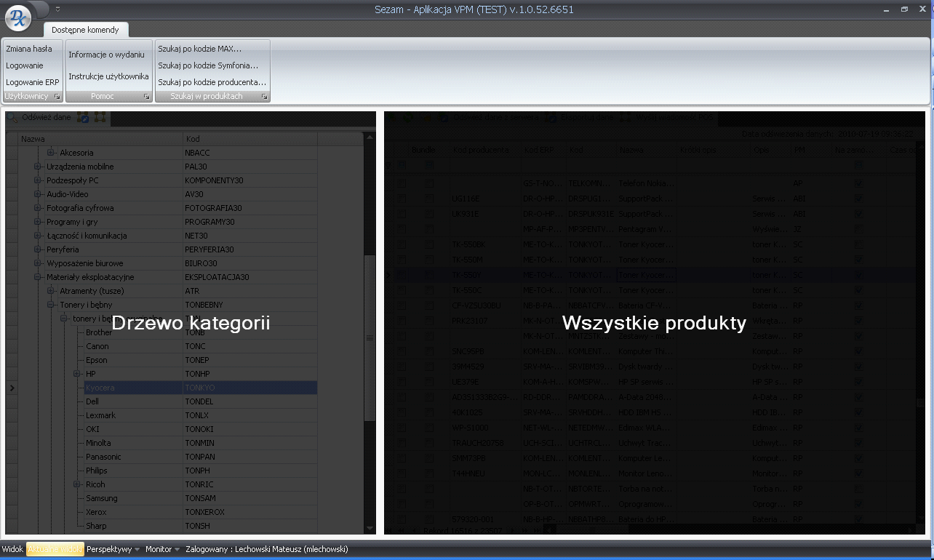The image size is (934, 560).
Task: Expand HP toner node
Action: 77,374
